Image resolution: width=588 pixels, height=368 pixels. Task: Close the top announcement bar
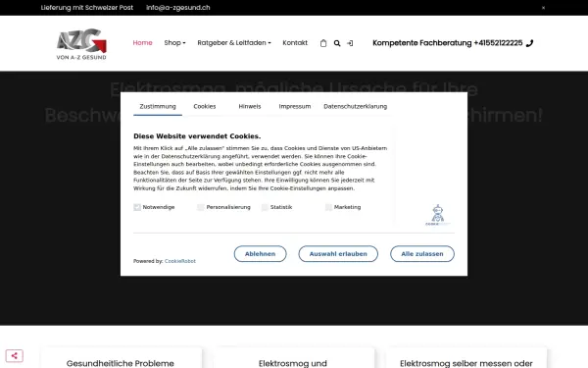coord(543,8)
